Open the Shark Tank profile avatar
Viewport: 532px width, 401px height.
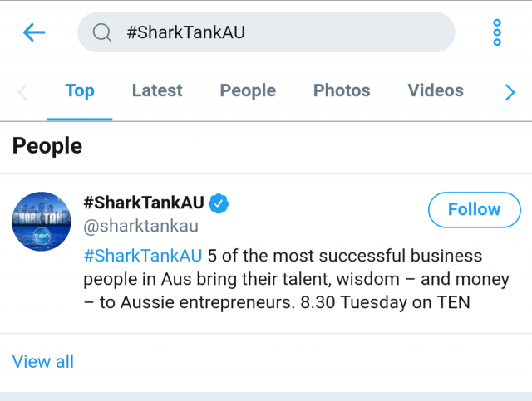(x=42, y=222)
